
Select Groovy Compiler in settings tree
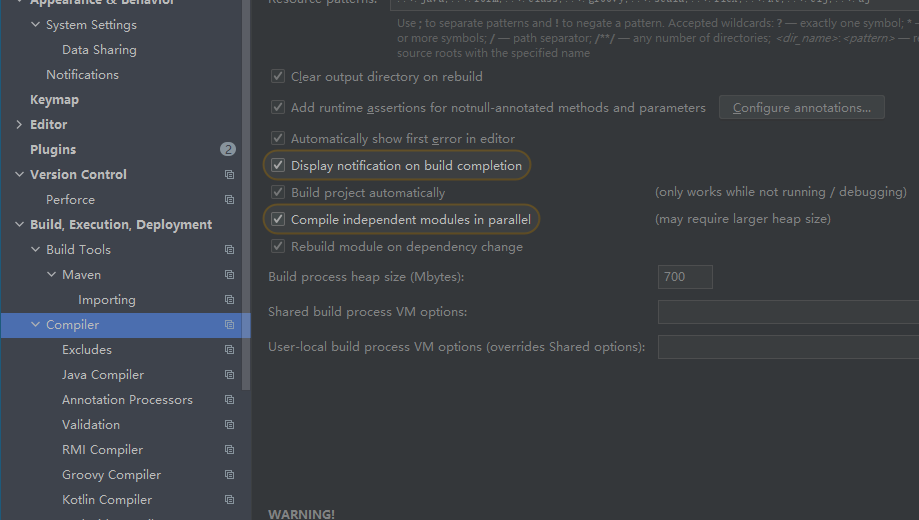[111, 475]
